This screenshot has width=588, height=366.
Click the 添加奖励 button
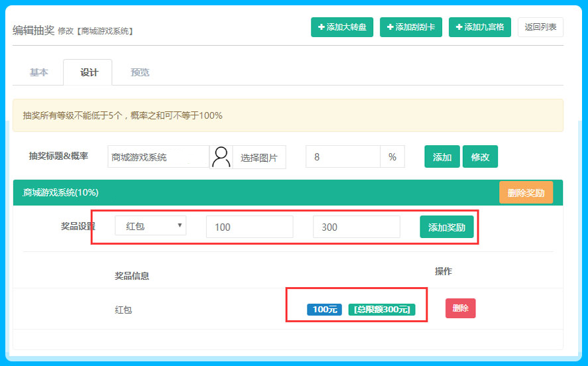[x=446, y=227]
